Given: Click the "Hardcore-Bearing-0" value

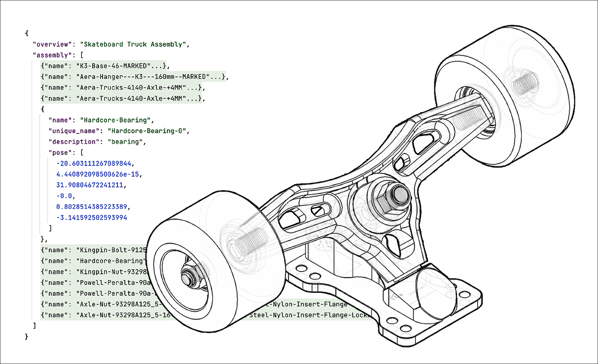Looking at the screenshot, I should tap(147, 131).
